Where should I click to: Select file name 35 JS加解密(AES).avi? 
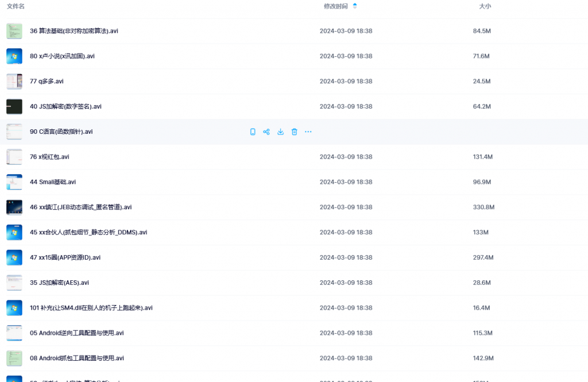[x=59, y=282]
